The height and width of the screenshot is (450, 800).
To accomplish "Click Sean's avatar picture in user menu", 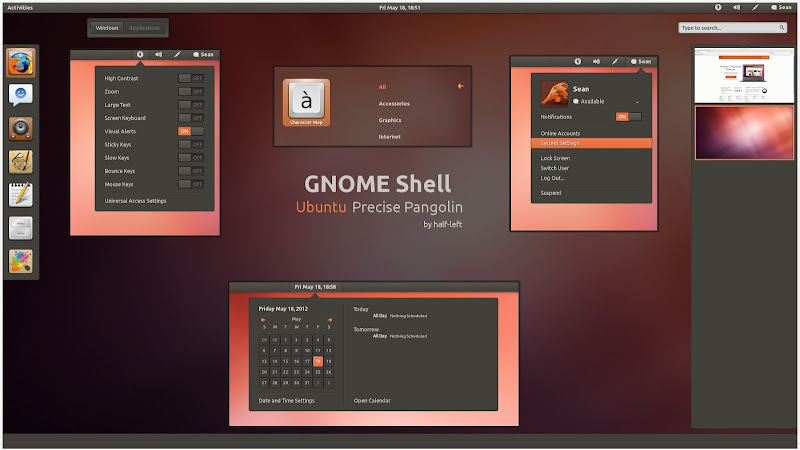I will pos(554,94).
